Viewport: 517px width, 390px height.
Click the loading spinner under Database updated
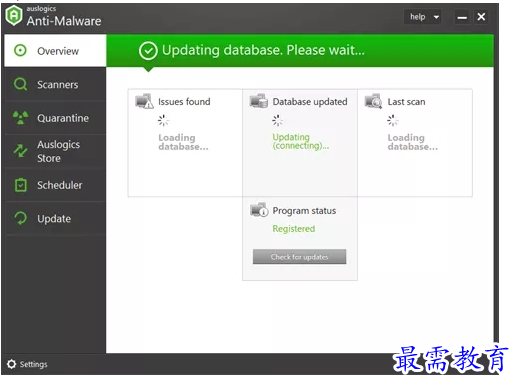277,120
